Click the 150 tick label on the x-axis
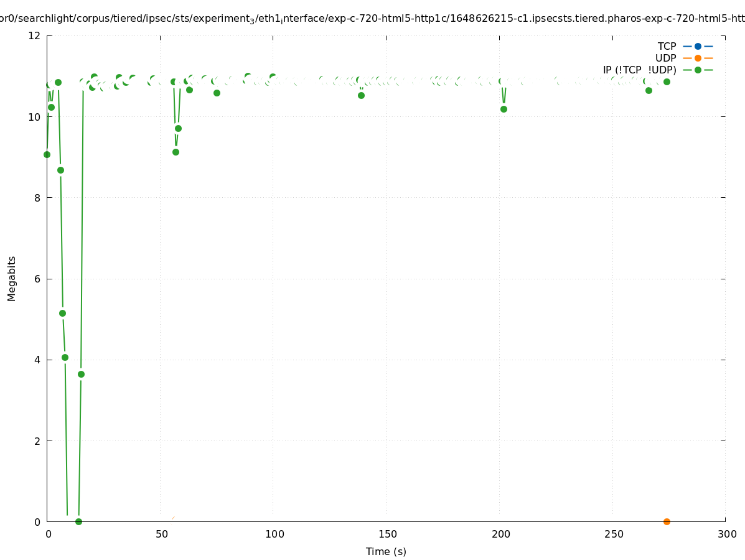745x560 pixels. click(388, 534)
